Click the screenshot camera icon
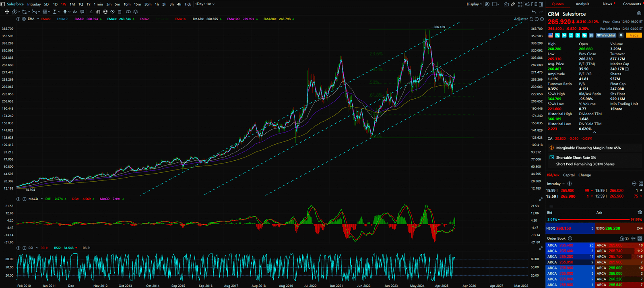The width and height of the screenshot is (644, 288). (x=506, y=4)
